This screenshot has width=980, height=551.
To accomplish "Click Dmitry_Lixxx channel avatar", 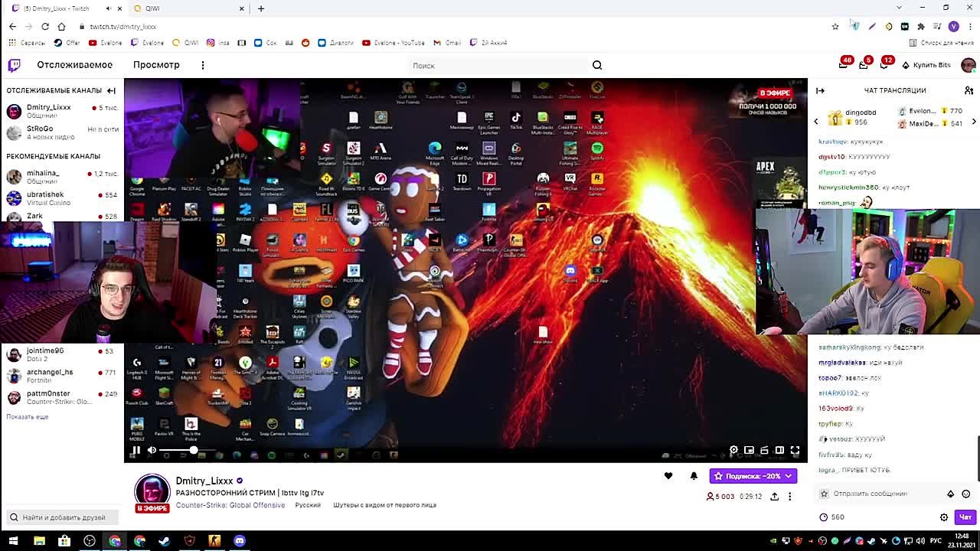I will [x=152, y=492].
